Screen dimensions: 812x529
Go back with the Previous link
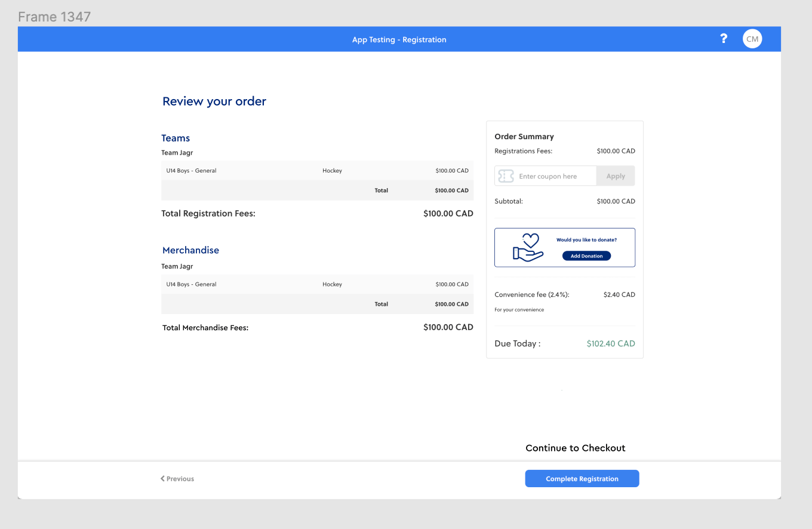[x=177, y=479]
